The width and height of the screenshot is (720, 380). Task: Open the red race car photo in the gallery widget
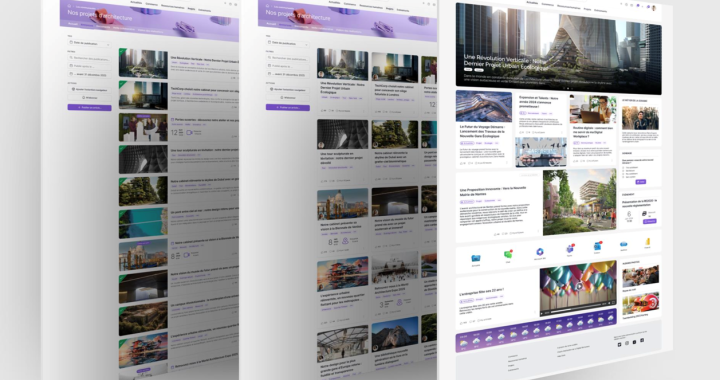(641, 303)
